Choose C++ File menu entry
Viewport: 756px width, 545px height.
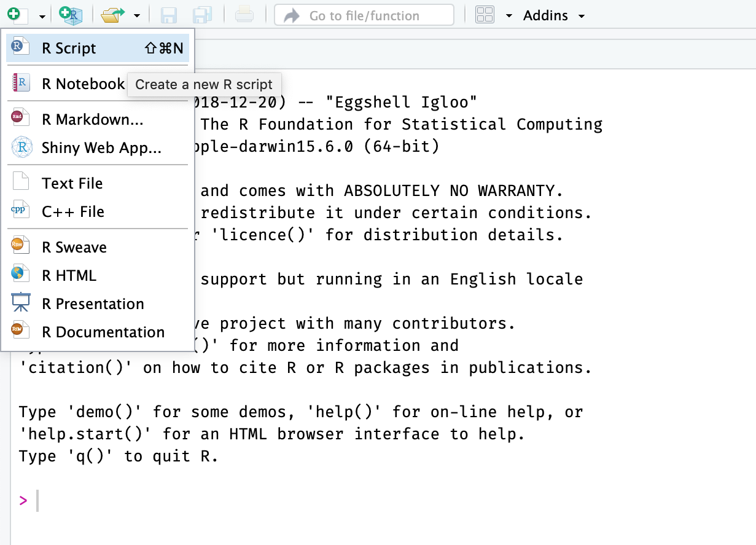click(98, 211)
